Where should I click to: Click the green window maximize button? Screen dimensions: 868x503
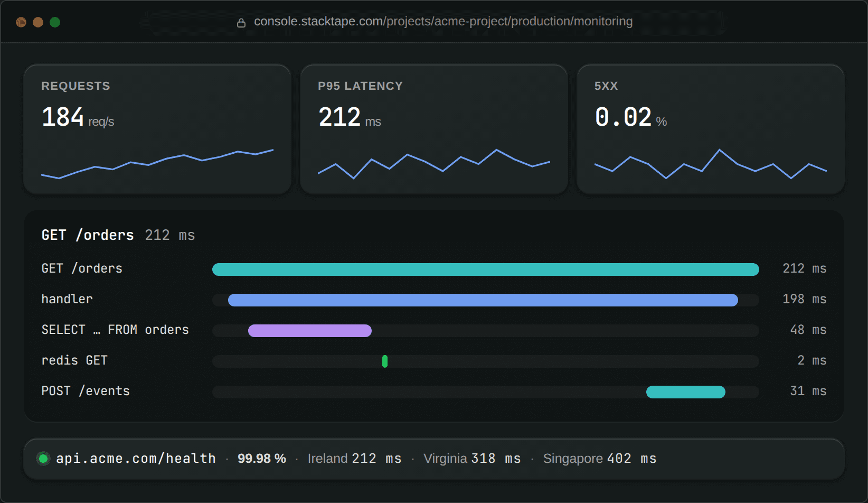click(x=55, y=22)
